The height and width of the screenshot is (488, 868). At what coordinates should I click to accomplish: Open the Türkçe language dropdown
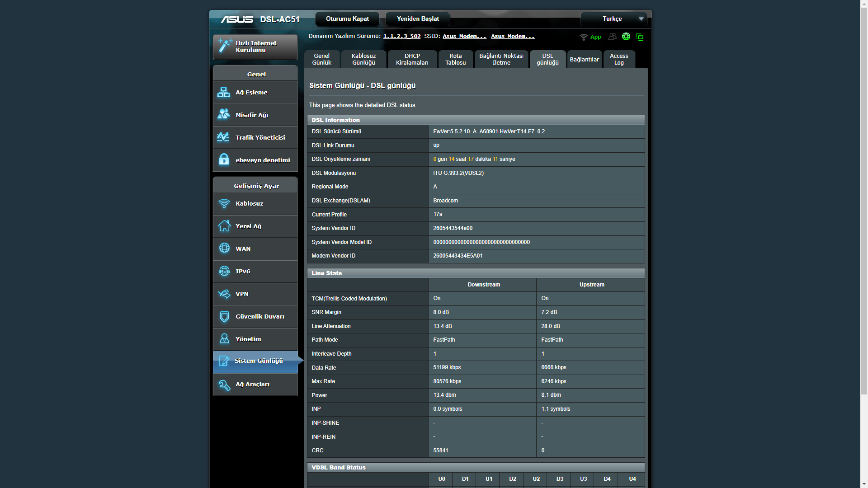tap(613, 19)
